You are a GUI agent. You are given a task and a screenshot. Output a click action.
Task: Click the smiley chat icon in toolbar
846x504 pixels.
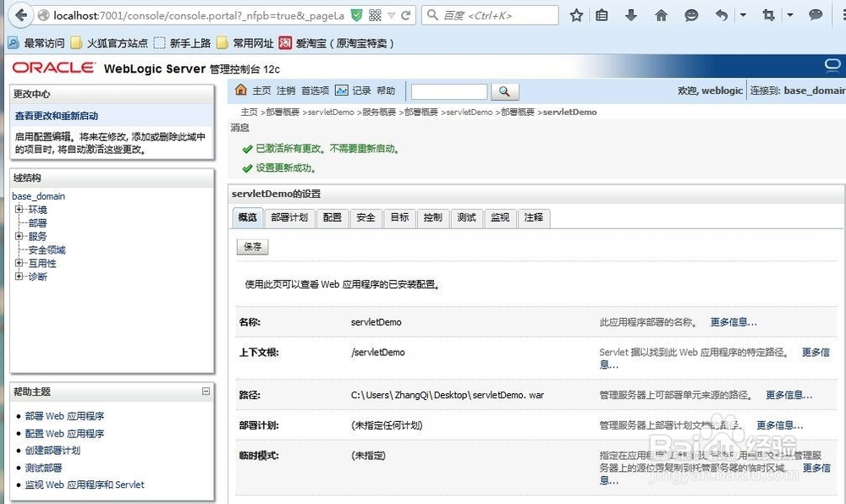click(x=691, y=15)
